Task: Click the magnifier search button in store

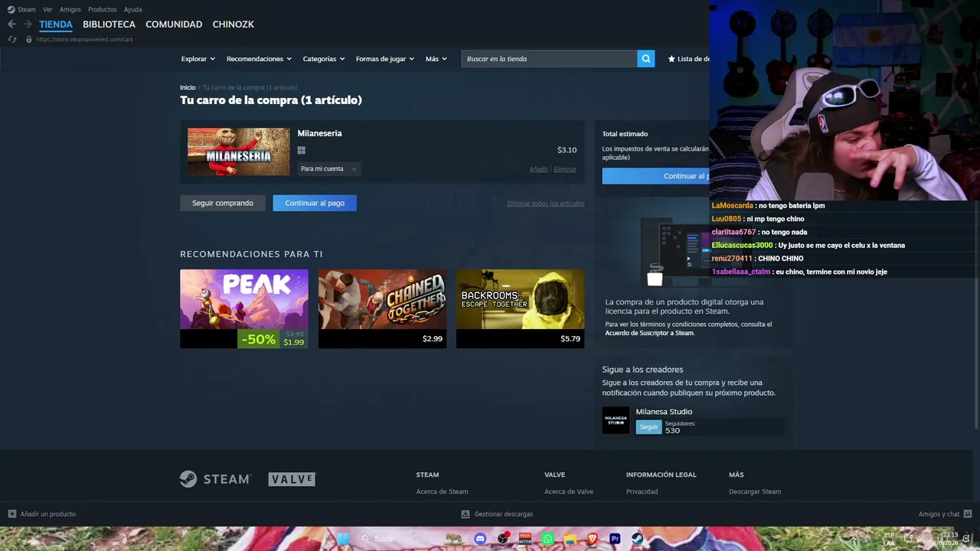Action: 646,59
